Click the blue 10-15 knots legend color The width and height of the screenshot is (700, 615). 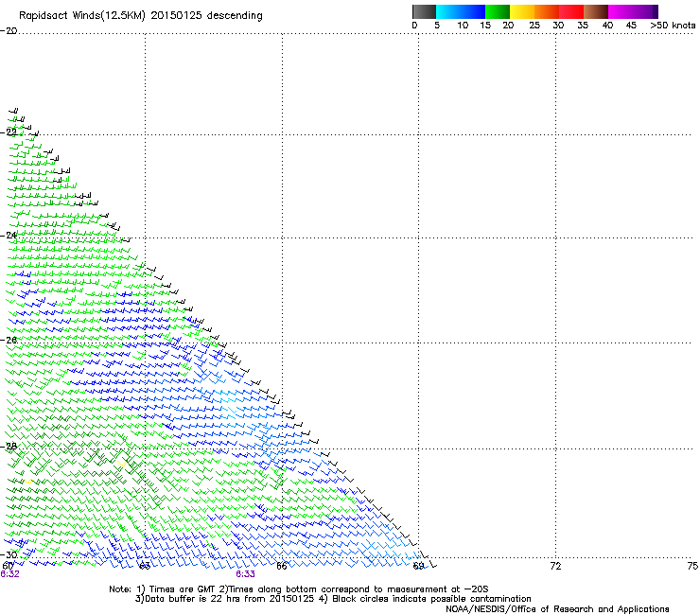tap(473, 11)
